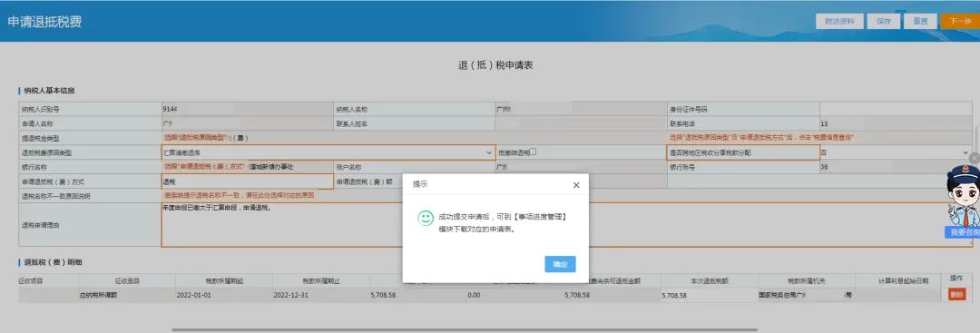Screen dimensions: 980x333
Task: Click the 退税名称不一致原因说明 label
Action: point(55,196)
